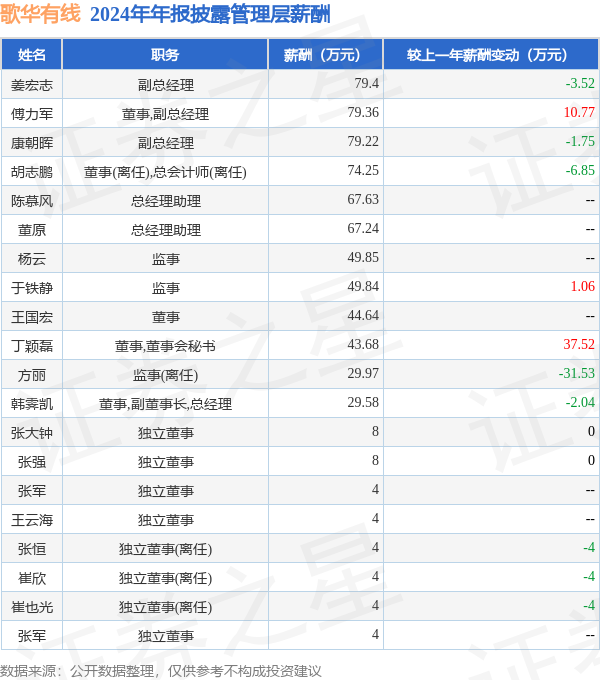Click the 2024年年报披露管理层薪酬 heading
This screenshot has width=600, height=680.
(x=210, y=14)
